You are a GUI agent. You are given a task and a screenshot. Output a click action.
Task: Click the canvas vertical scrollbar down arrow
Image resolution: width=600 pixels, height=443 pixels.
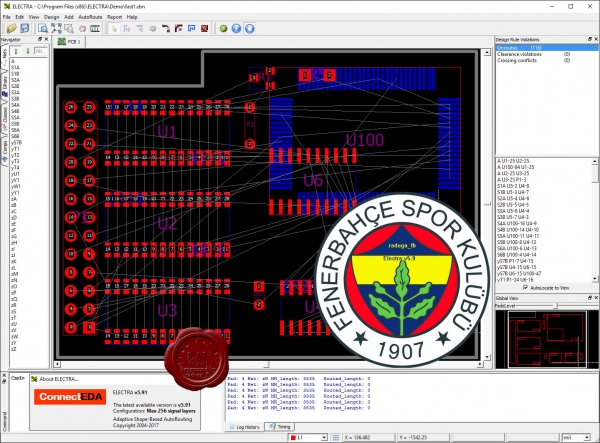487,357
